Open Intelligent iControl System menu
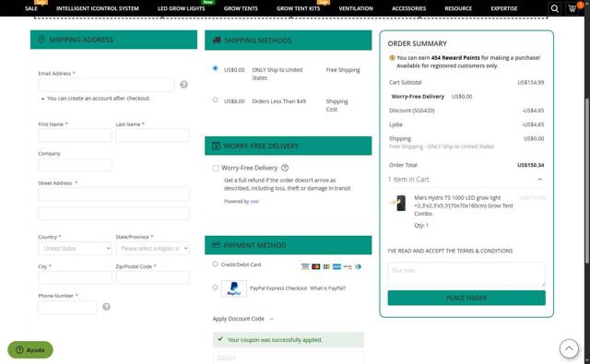 [98, 8]
